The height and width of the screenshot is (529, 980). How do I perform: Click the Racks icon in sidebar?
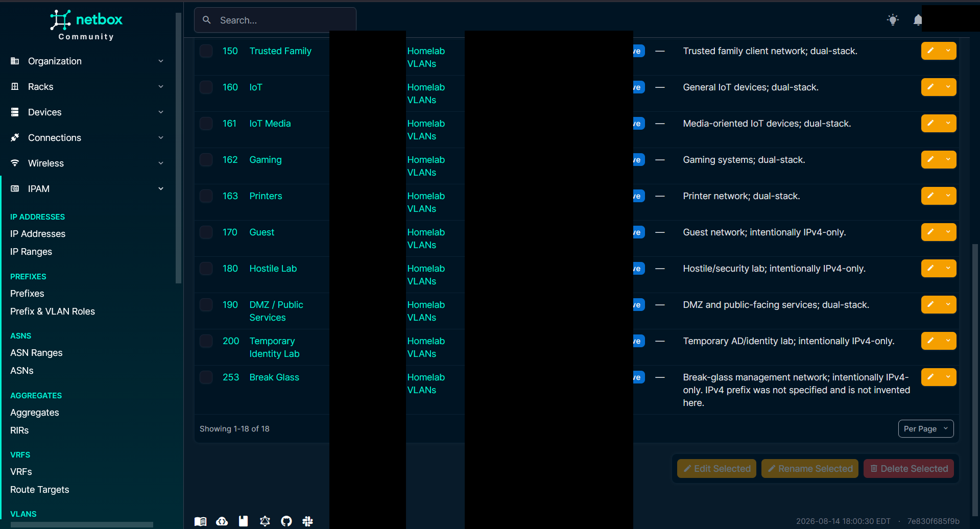[15, 86]
